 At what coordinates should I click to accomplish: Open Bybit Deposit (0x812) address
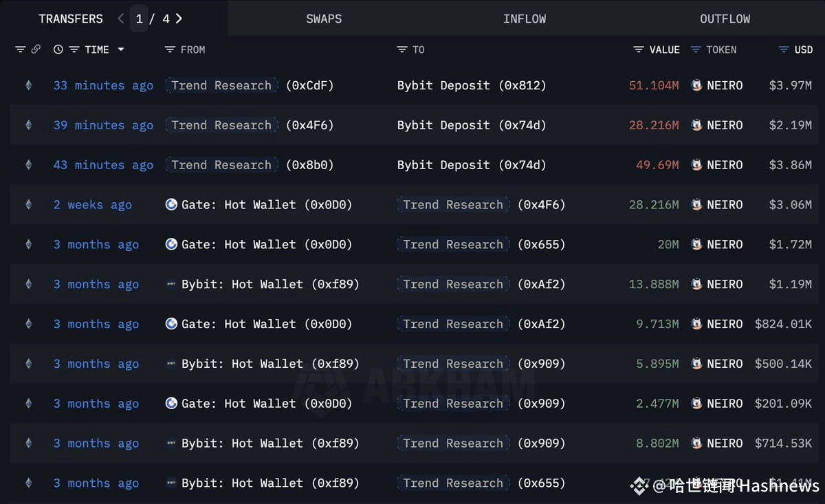(x=472, y=85)
